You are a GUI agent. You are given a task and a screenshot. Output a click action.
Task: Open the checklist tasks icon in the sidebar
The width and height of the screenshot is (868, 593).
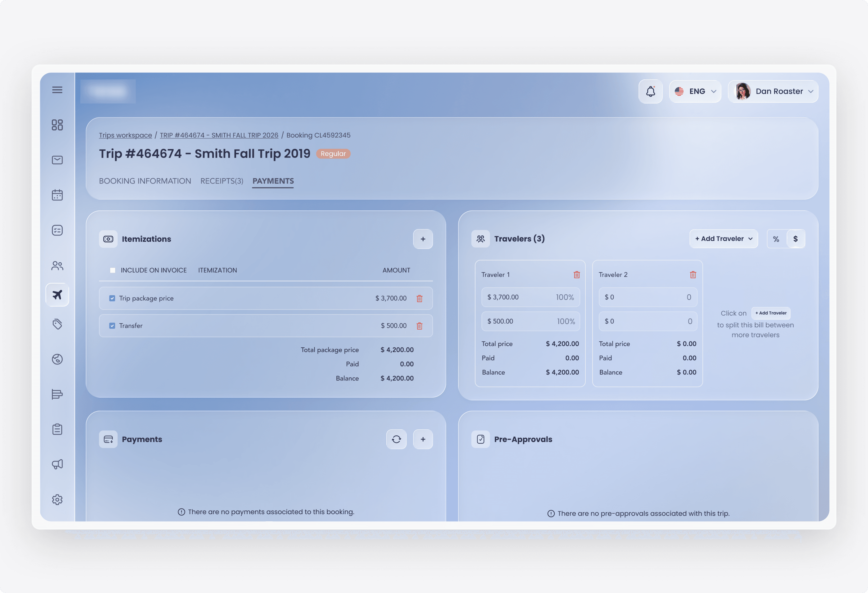[57, 230]
